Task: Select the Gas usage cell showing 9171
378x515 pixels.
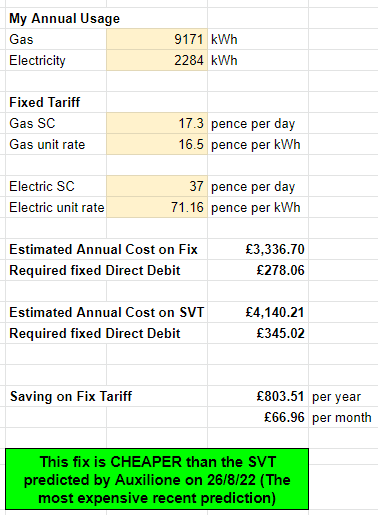Action: click(157, 39)
